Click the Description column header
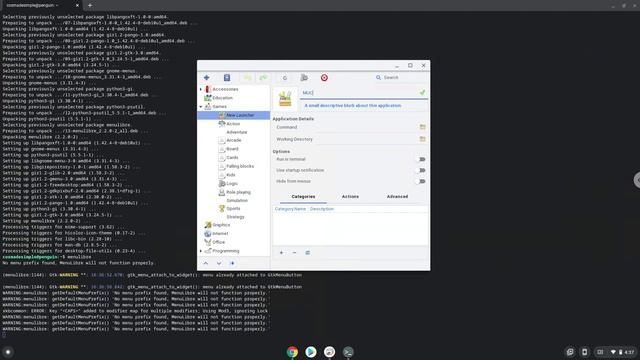 (x=322, y=209)
